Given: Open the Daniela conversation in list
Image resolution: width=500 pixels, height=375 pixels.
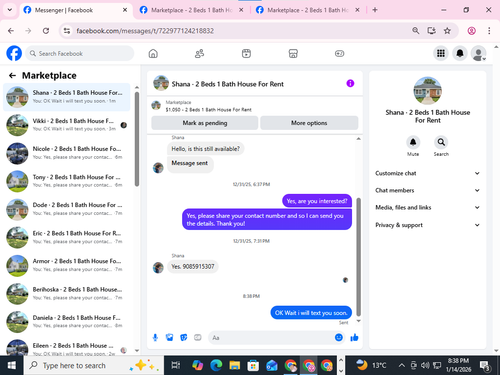Looking at the screenshot, I should point(67,322).
